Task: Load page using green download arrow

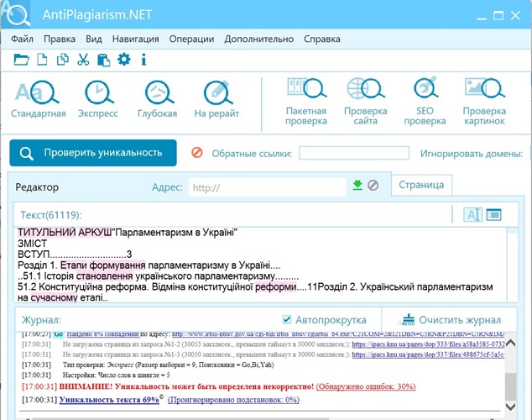Action: click(x=357, y=186)
